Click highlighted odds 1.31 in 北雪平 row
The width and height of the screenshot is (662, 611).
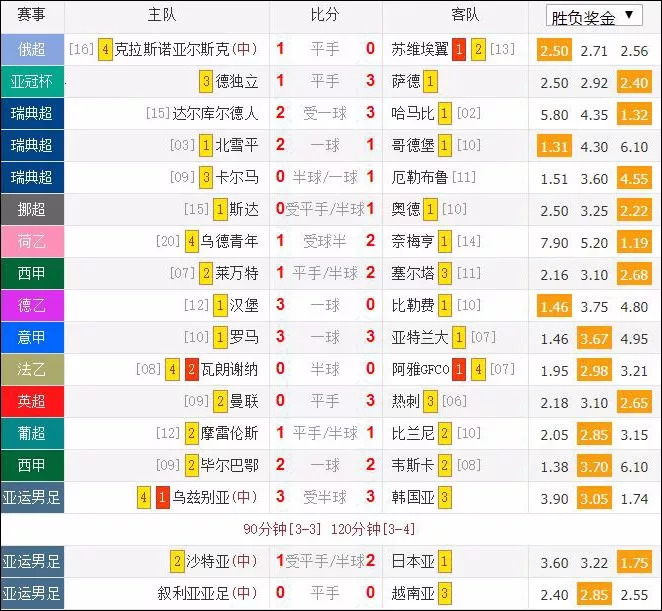554,146
